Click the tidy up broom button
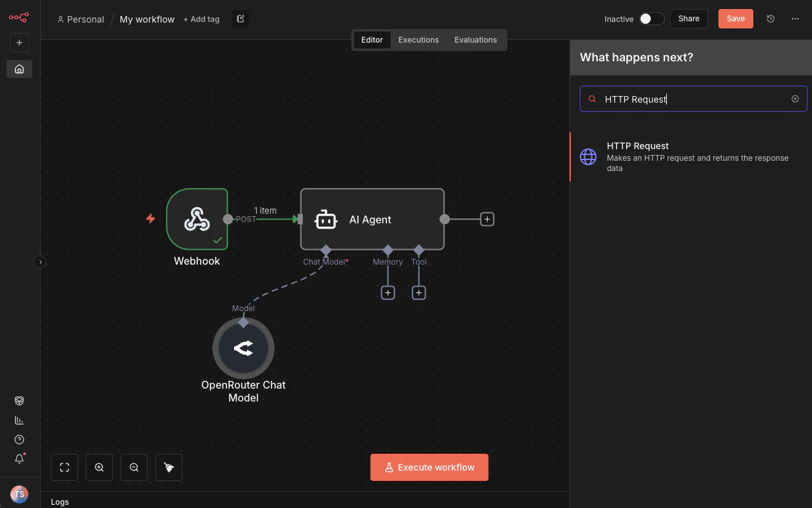812x508 pixels. click(x=169, y=467)
